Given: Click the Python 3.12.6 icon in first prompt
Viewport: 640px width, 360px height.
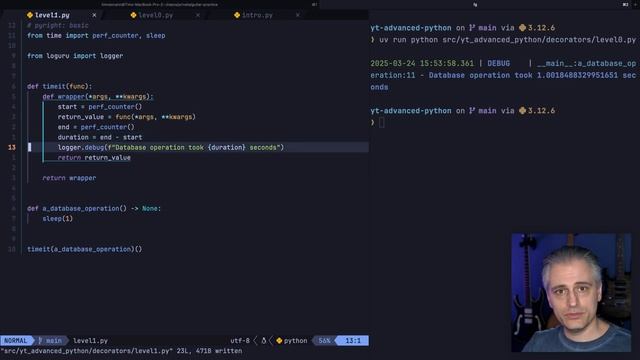Looking at the screenshot, I should (x=522, y=28).
